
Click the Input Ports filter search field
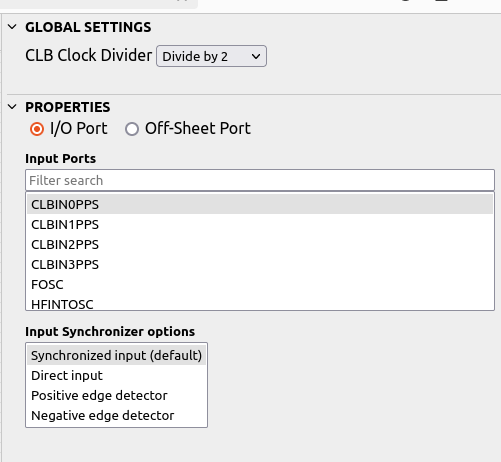[x=260, y=180]
